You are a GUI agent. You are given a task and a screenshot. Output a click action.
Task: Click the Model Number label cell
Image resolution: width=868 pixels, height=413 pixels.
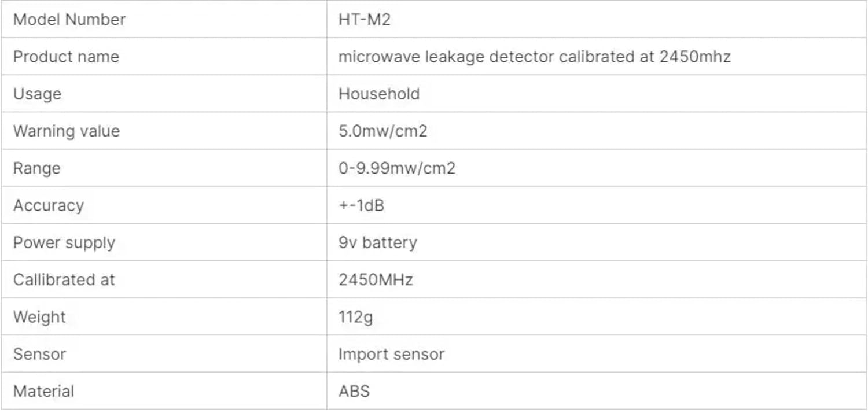pos(69,20)
